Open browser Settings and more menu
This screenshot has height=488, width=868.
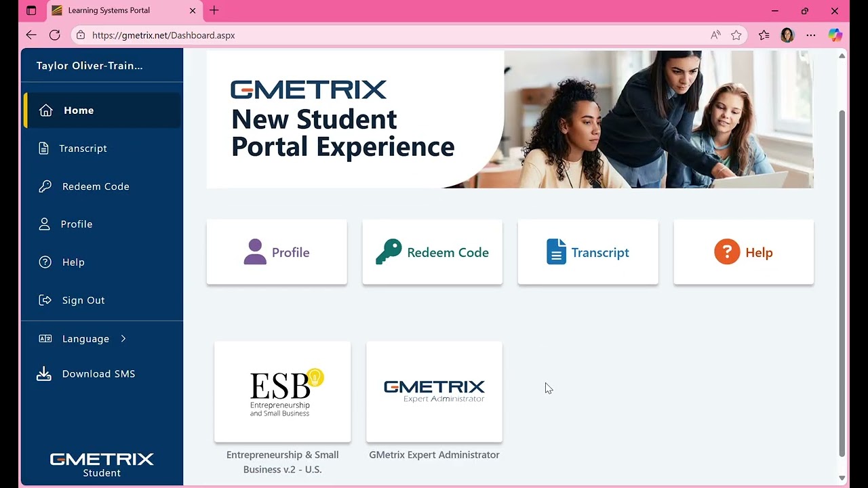(811, 35)
